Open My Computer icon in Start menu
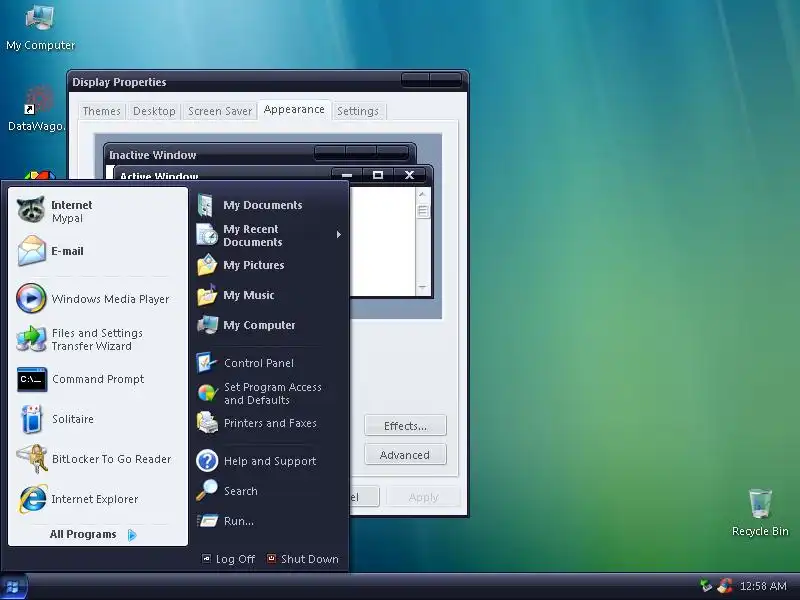800x600 pixels. (208, 325)
